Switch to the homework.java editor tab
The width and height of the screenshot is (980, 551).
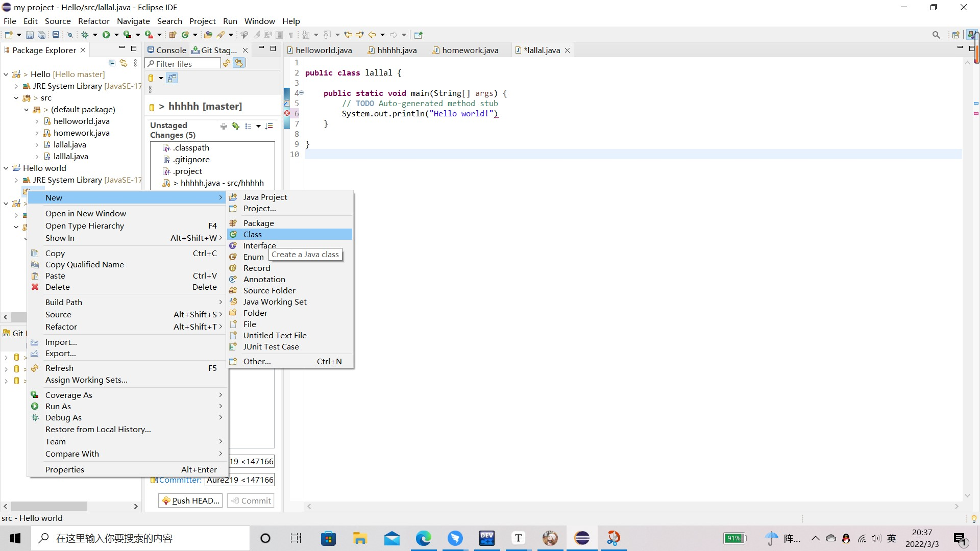(x=465, y=50)
